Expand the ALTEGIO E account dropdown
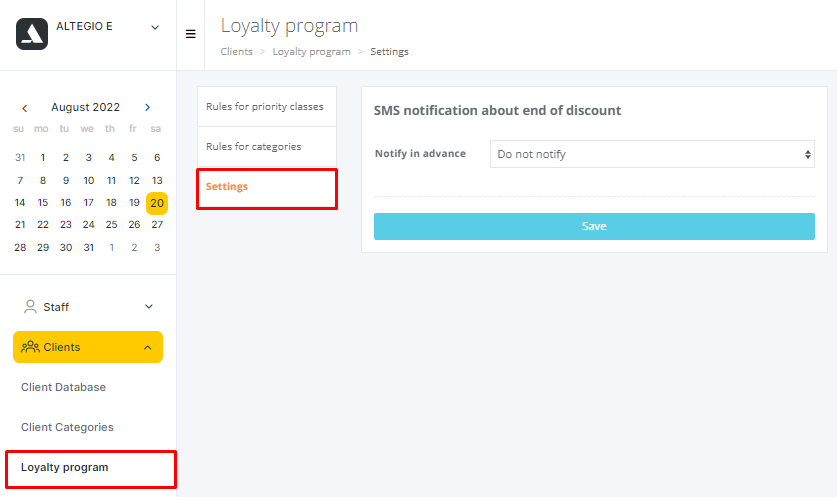Image resolution: width=837 pixels, height=497 pixels. (155, 27)
